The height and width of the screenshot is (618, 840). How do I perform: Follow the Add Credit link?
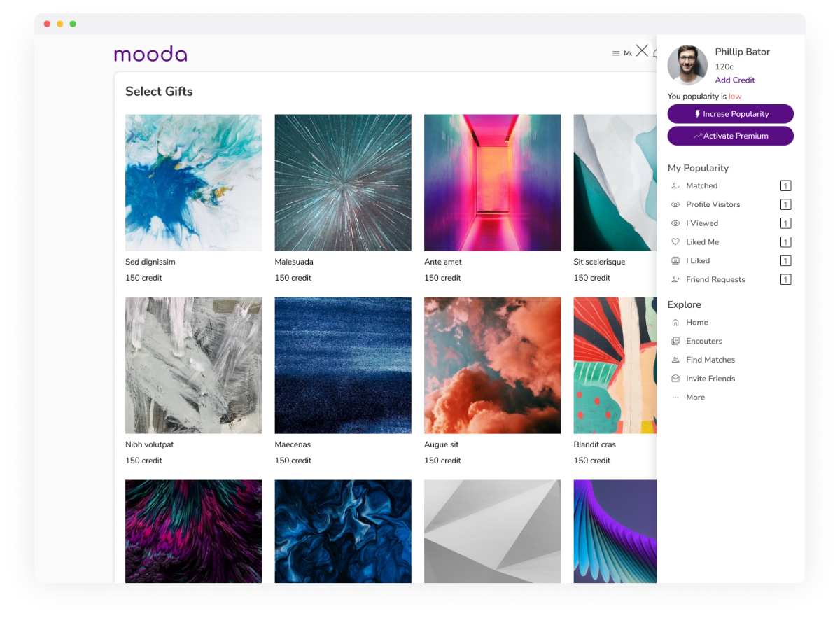[734, 80]
